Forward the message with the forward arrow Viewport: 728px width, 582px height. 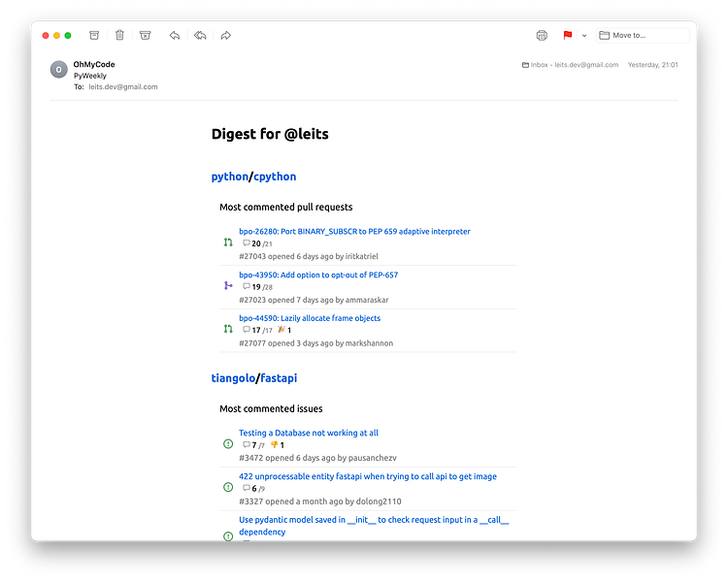coord(225,35)
